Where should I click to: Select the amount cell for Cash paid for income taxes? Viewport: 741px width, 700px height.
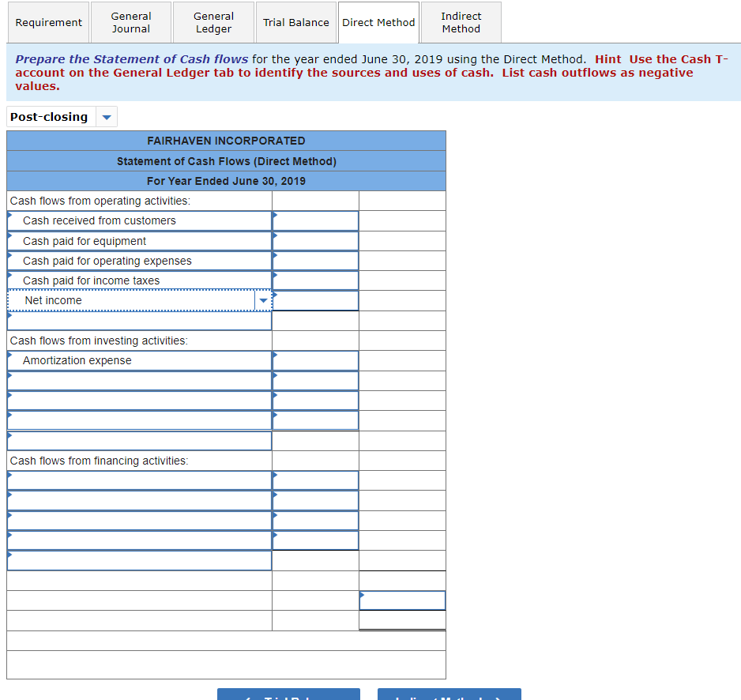click(x=315, y=280)
